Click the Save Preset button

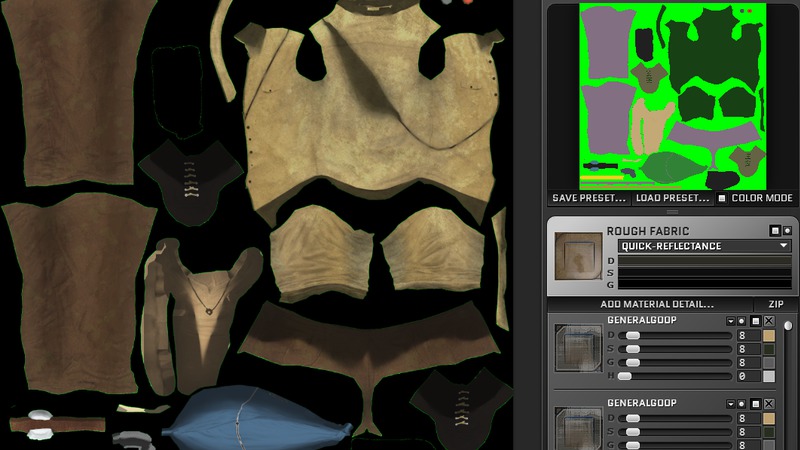[x=590, y=198]
